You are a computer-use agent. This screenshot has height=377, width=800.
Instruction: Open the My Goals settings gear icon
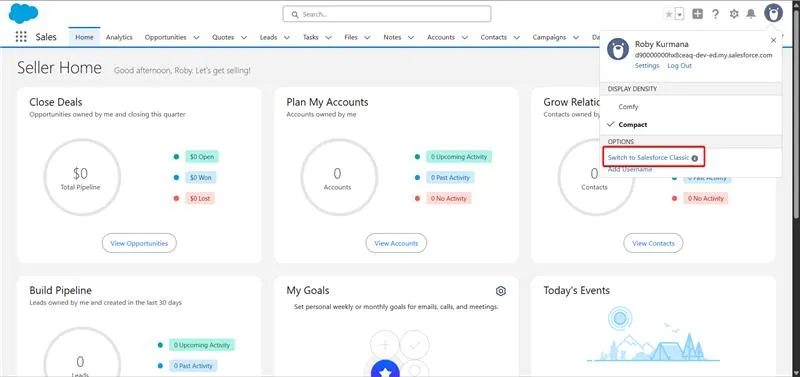[x=501, y=291]
